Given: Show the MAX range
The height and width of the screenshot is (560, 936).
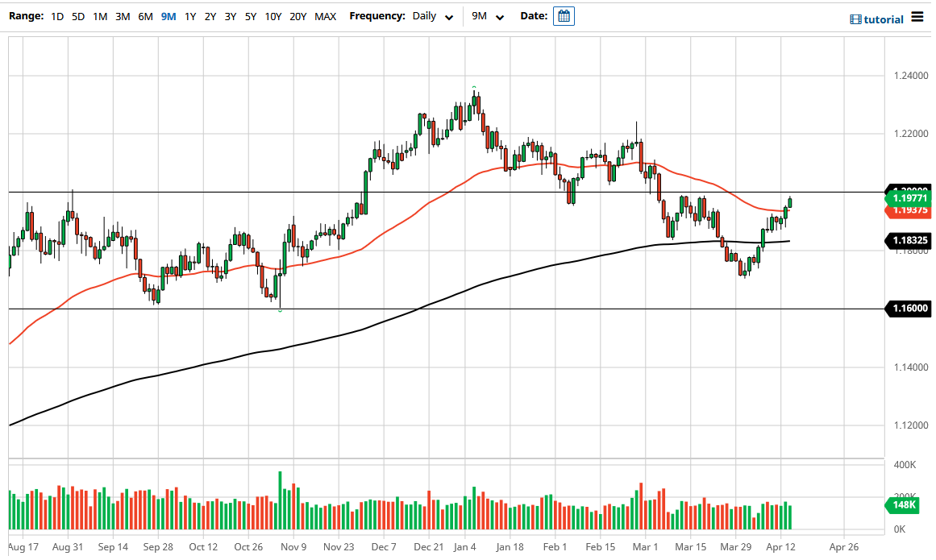Looking at the screenshot, I should click(326, 17).
